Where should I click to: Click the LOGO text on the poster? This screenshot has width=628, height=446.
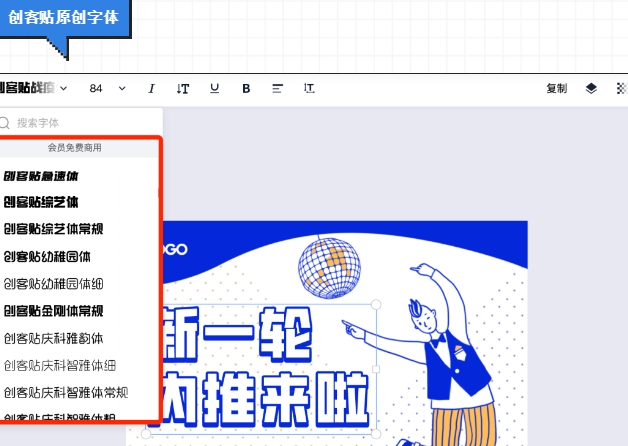174,249
